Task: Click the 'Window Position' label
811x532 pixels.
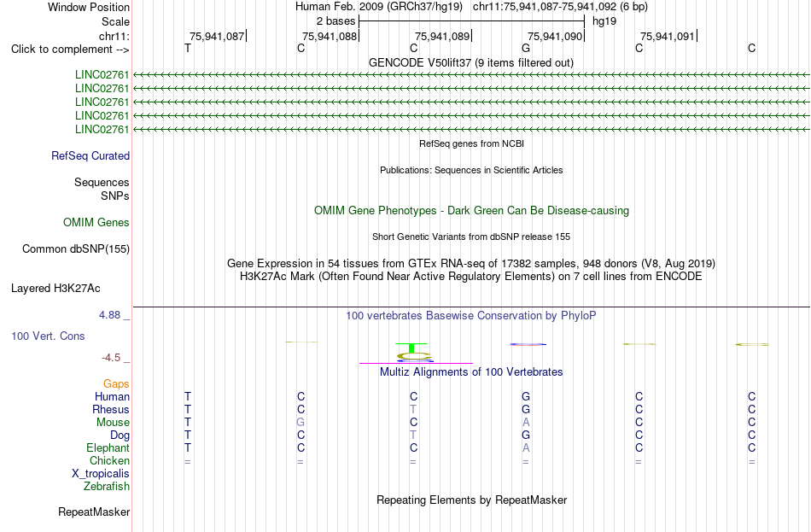Action: [x=89, y=7]
